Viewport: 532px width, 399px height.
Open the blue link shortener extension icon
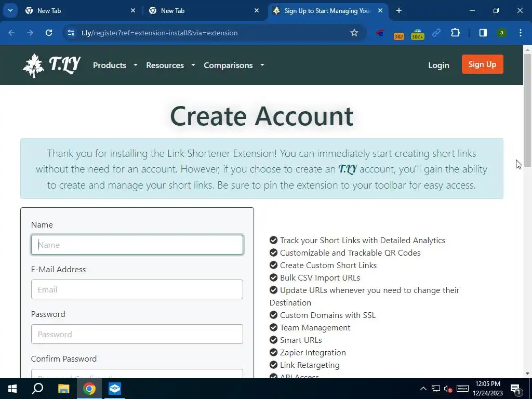(436, 33)
